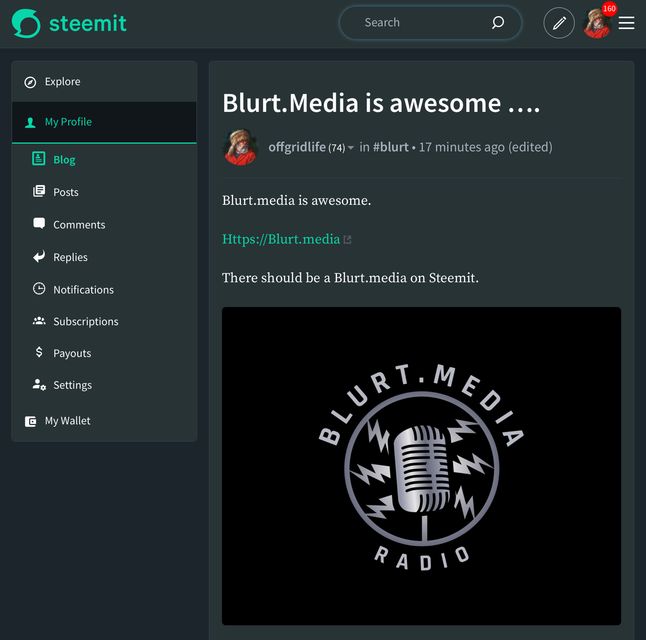646x640 pixels.
Task: Open the pencil compose post icon
Action: tap(559, 23)
